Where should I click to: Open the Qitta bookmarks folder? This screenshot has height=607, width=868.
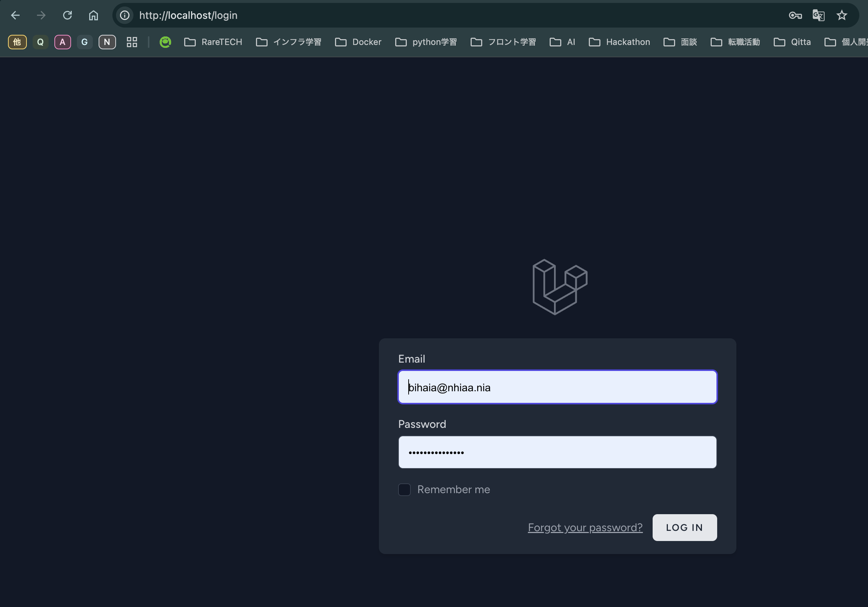(x=792, y=42)
